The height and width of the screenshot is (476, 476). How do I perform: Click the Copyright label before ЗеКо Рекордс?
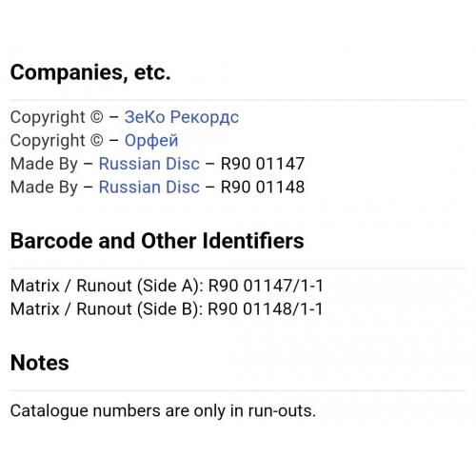(48, 117)
